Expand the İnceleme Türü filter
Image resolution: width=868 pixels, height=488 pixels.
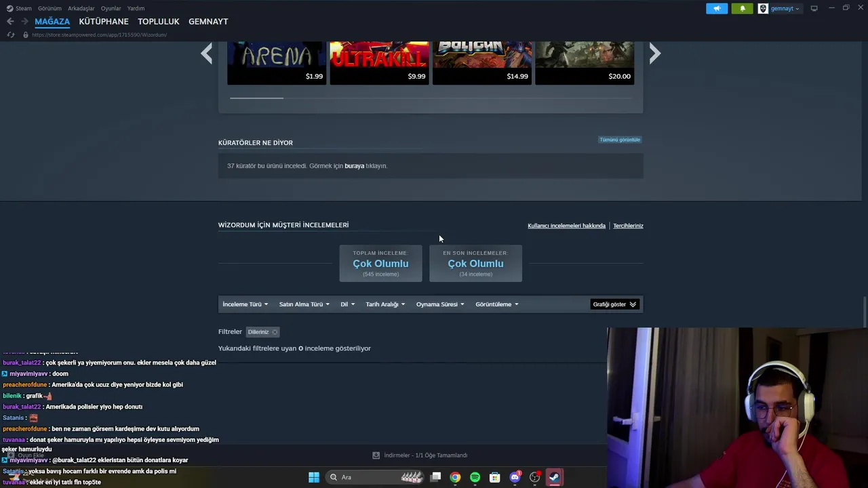click(245, 304)
